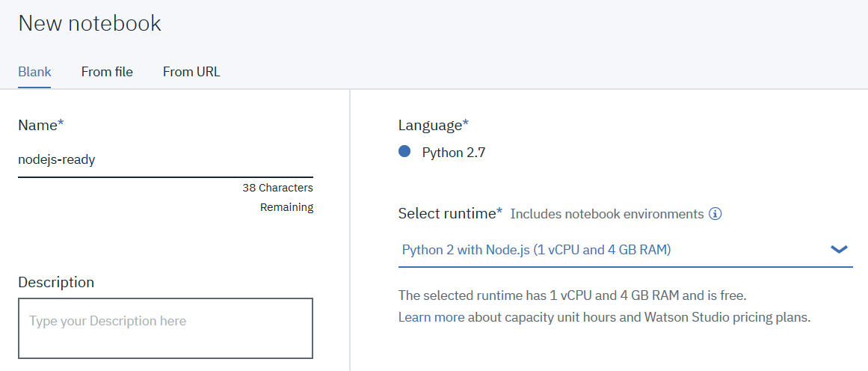Select the Python 2.7 radio button
This screenshot has height=371, width=868.
pyautogui.click(x=404, y=152)
